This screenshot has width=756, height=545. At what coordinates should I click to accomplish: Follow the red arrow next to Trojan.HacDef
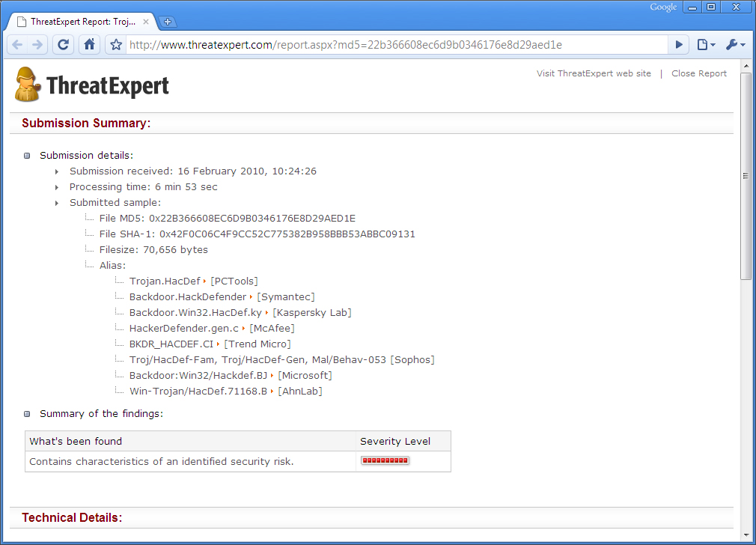coord(205,281)
